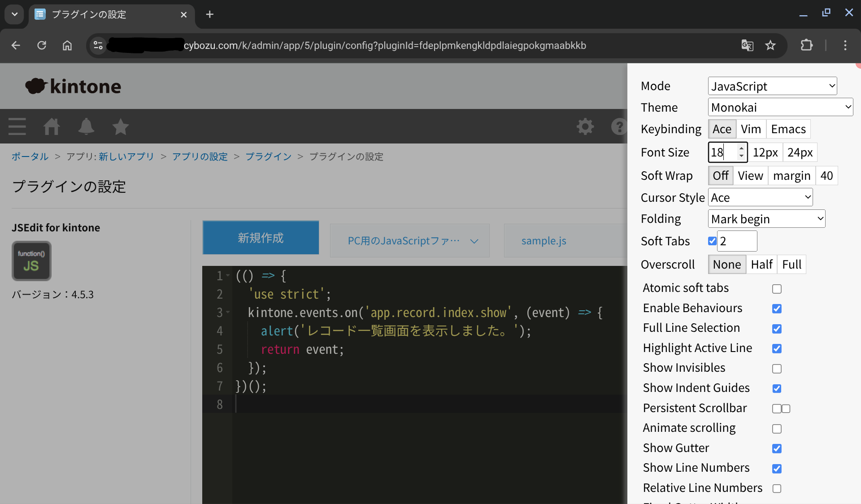Open the Mode dropdown showing JavaScript
The height and width of the screenshot is (504, 861).
pyautogui.click(x=772, y=86)
